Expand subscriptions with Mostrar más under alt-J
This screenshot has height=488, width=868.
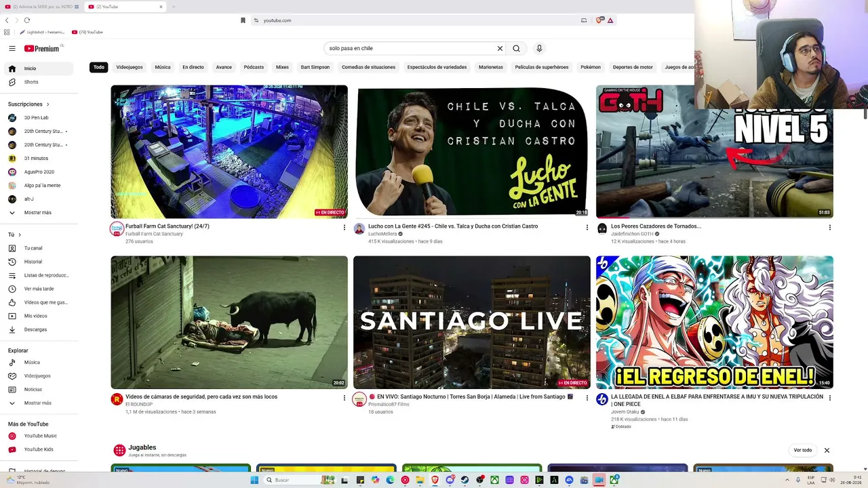click(38, 213)
